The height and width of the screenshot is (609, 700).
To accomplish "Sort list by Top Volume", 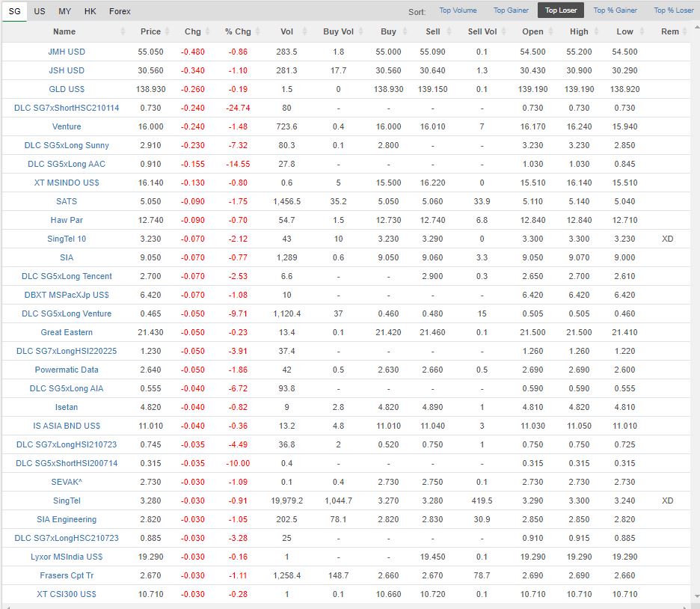I will click(x=458, y=10).
